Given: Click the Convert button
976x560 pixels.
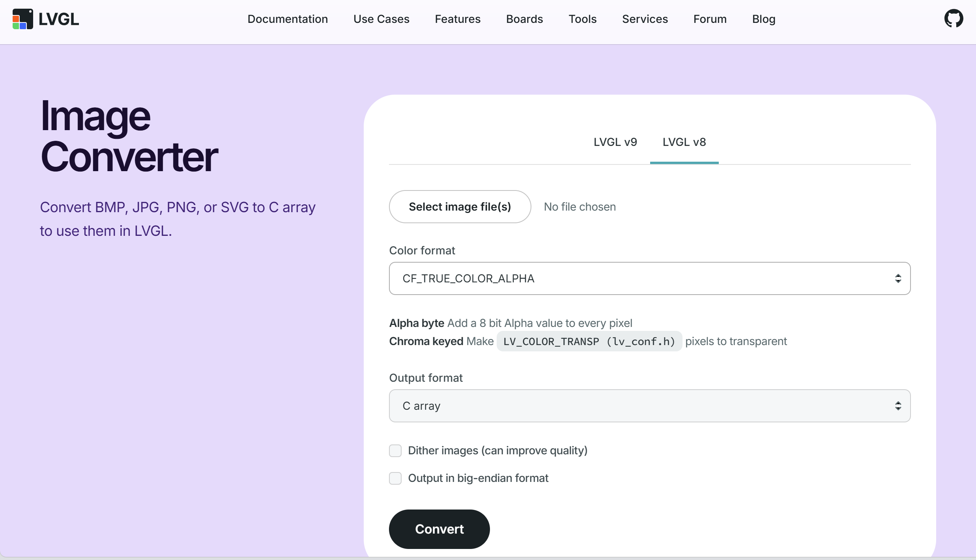Looking at the screenshot, I should [439, 529].
